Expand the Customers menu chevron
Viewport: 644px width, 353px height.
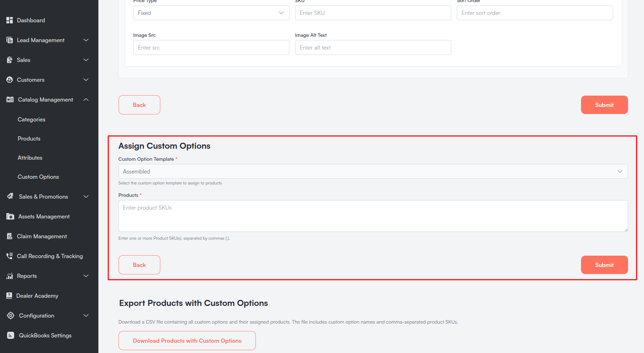(x=86, y=80)
